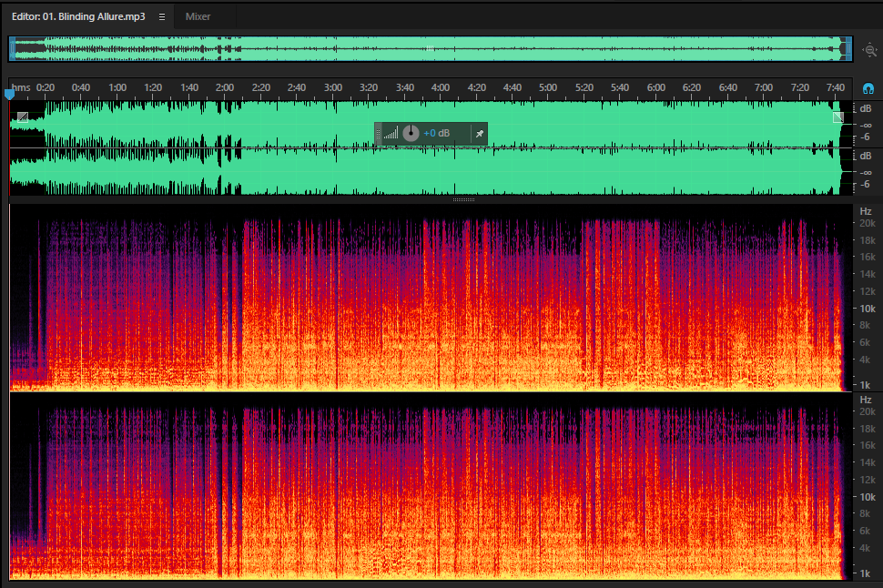This screenshot has height=588, width=883.
Task: Select the fade in handle on the waveform
Action: click(23, 117)
